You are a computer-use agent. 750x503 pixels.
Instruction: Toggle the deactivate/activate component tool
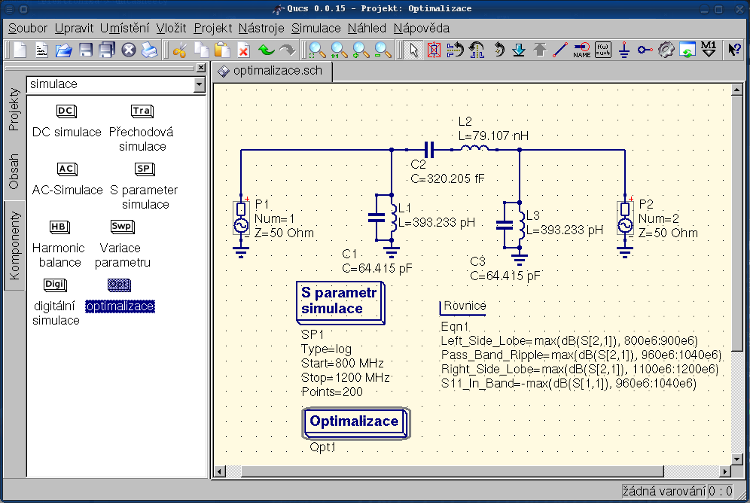pos(434,49)
